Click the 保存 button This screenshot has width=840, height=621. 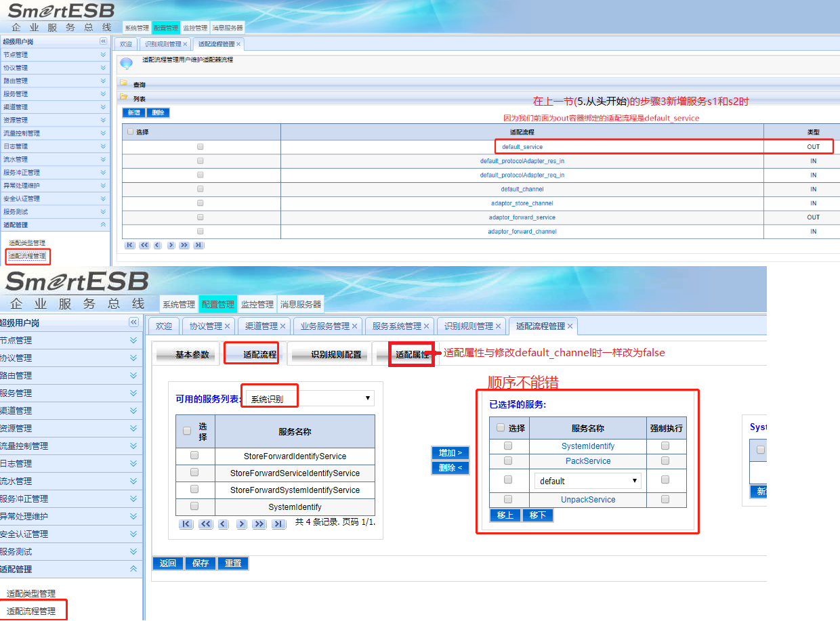pyautogui.click(x=201, y=563)
